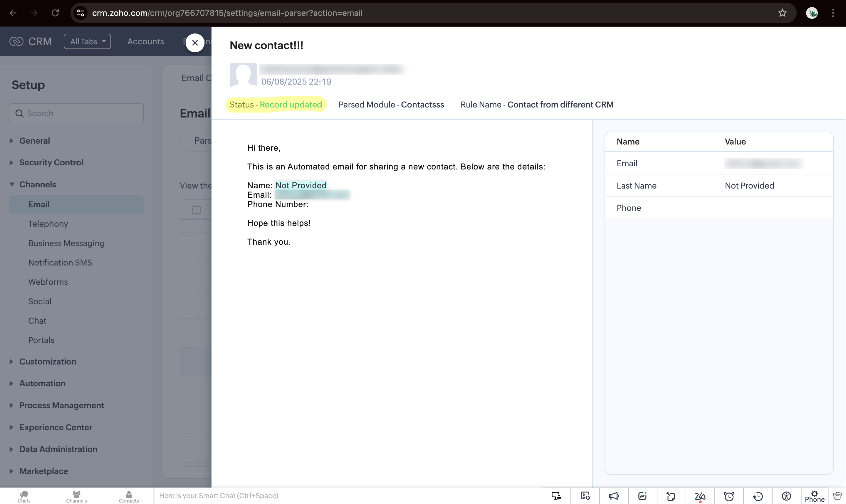Open the Channels icon in bottom bar
846x504 pixels.
click(x=76, y=496)
